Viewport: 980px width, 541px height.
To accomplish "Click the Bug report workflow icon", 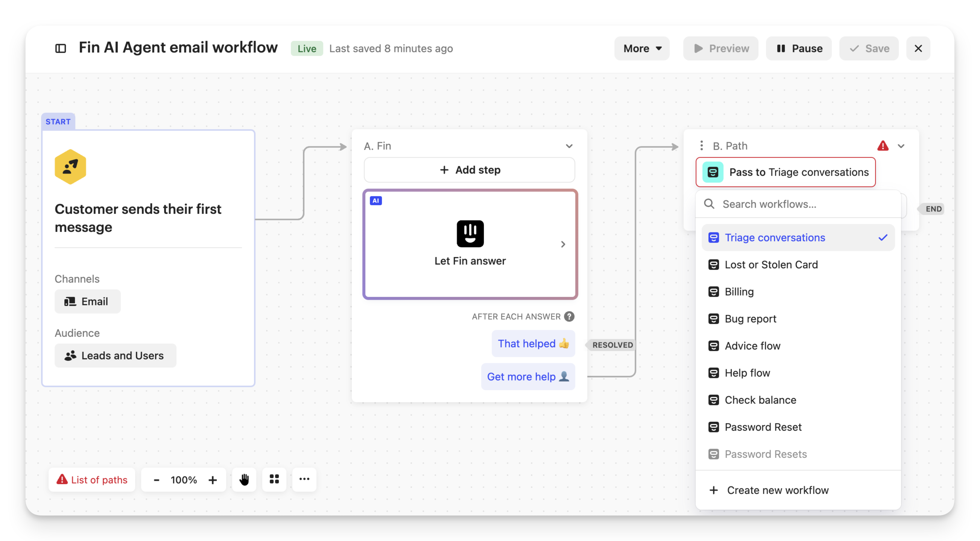I will pos(713,318).
